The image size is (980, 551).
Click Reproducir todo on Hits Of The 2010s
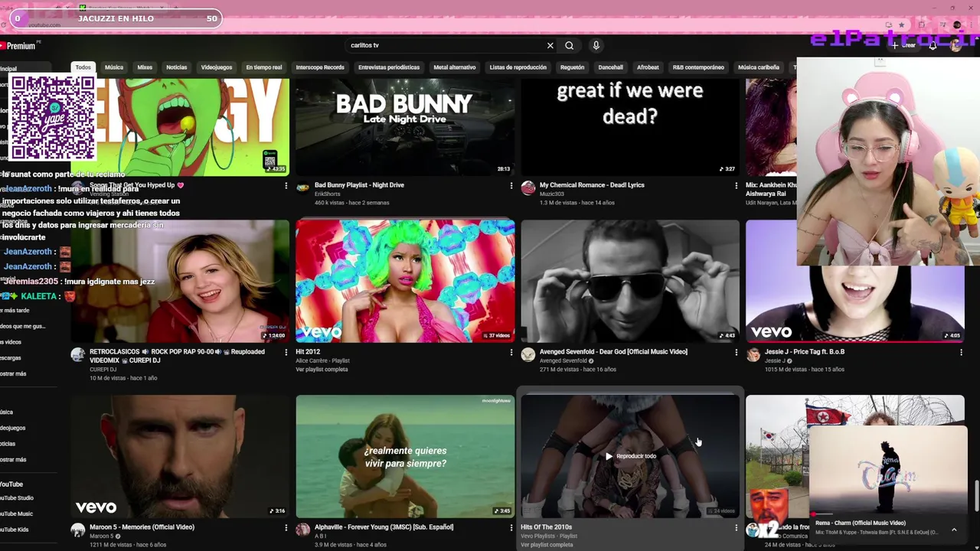tap(630, 456)
